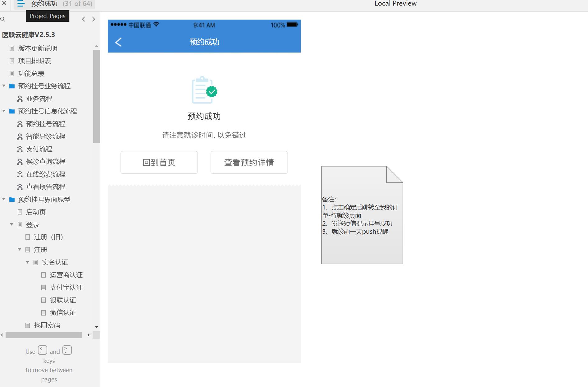Click the 微信认证 page icon
Screen dimensions: 588x387
click(x=43, y=313)
